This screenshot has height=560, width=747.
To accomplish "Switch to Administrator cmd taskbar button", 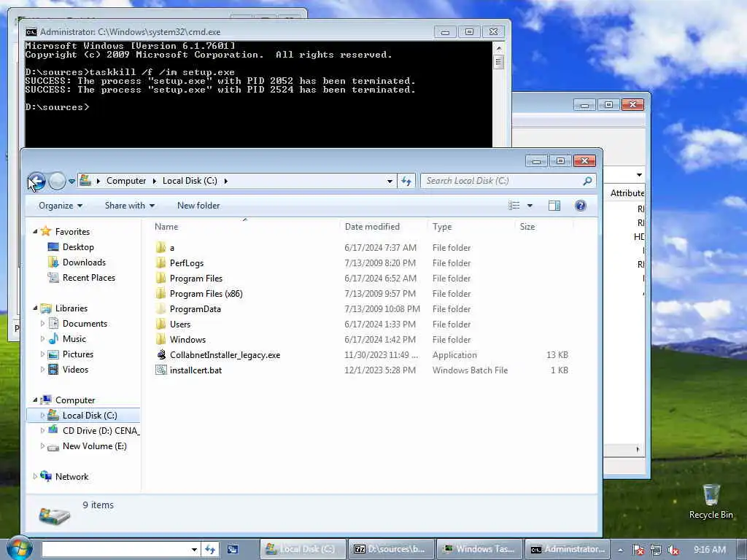I will [x=568, y=549].
